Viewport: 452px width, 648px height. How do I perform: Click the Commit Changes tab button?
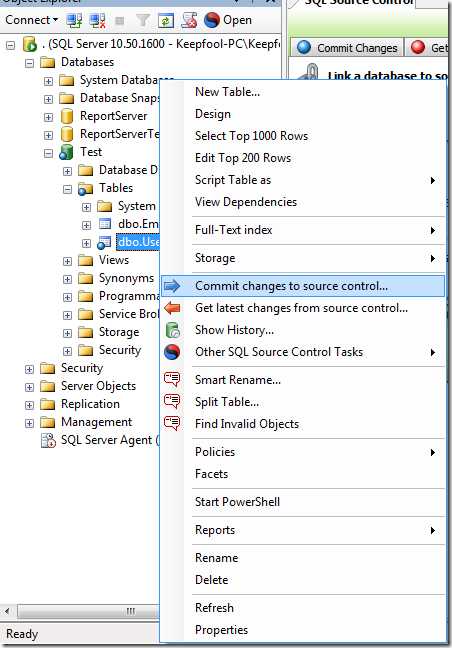[x=347, y=48]
